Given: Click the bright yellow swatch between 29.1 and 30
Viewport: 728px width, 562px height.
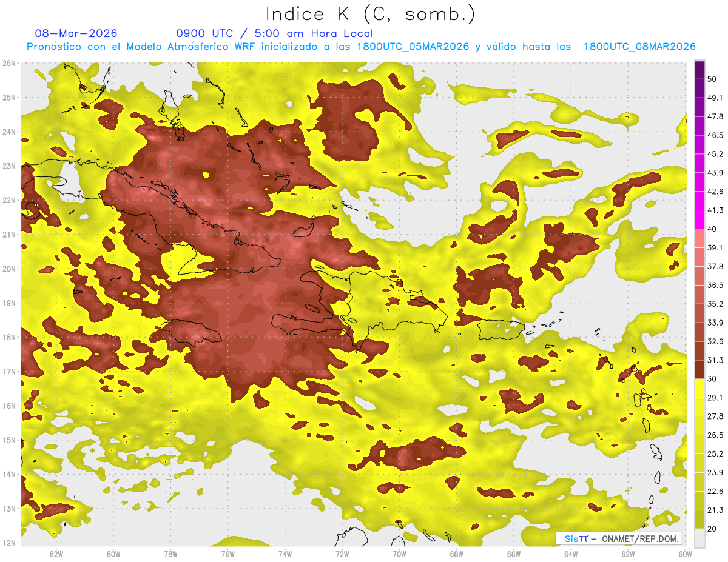Looking at the screenshot, I should [699, 388].
